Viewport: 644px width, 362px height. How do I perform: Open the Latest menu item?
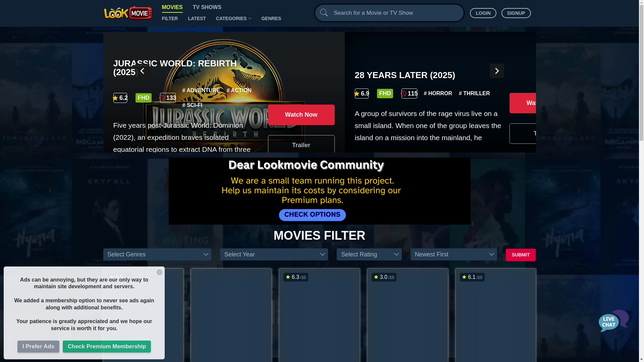197,18
